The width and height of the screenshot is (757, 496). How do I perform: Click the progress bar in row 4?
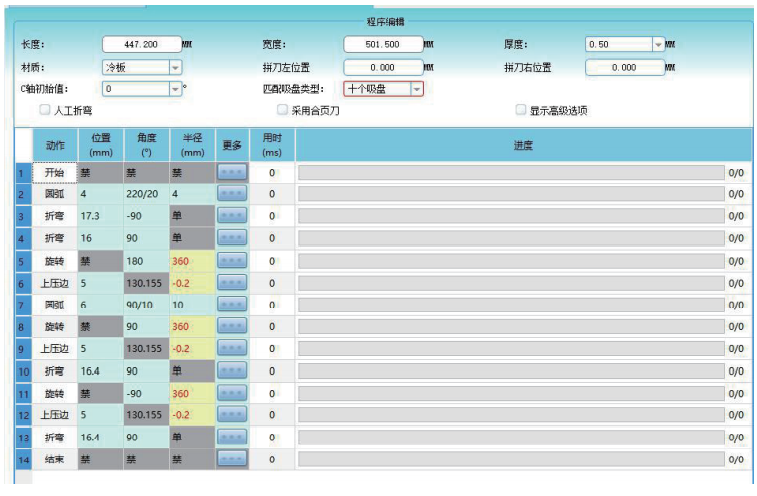coord(510,238)
